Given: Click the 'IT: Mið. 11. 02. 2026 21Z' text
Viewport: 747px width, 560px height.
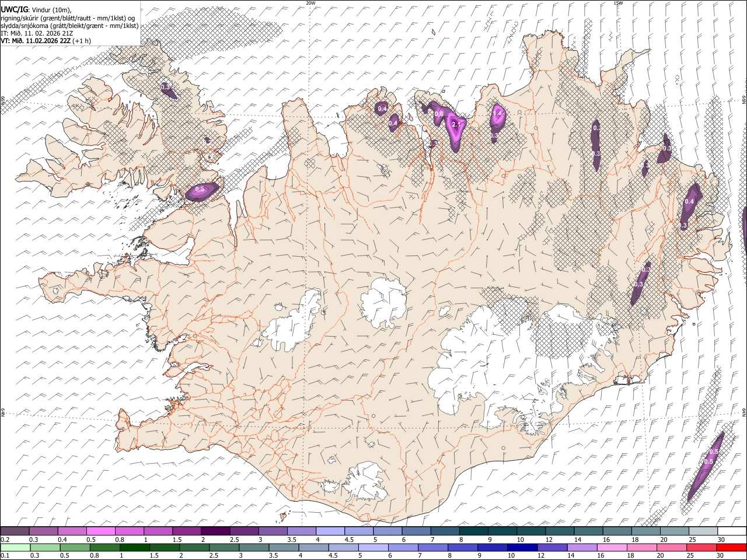Looking at the screenshot, I should click(36, 33).
